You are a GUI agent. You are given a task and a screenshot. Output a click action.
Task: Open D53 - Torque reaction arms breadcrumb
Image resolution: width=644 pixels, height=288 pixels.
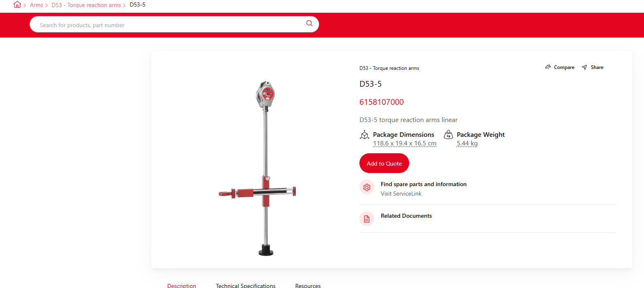(86, 5)
